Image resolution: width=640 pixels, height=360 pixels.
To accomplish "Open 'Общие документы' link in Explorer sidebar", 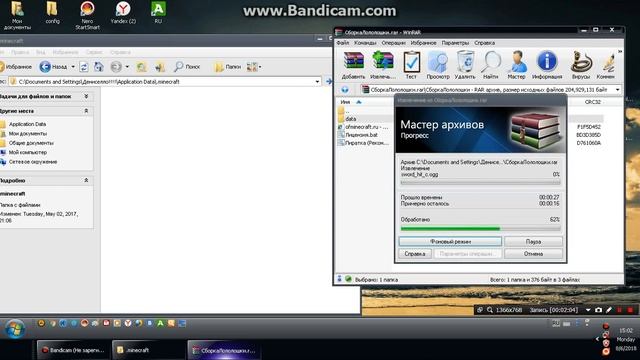I will pos(31,143).
